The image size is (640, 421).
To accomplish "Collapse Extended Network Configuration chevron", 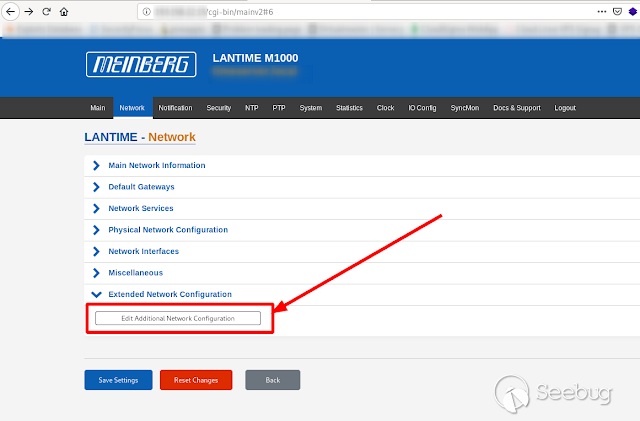I will click(x=96, y=294).
